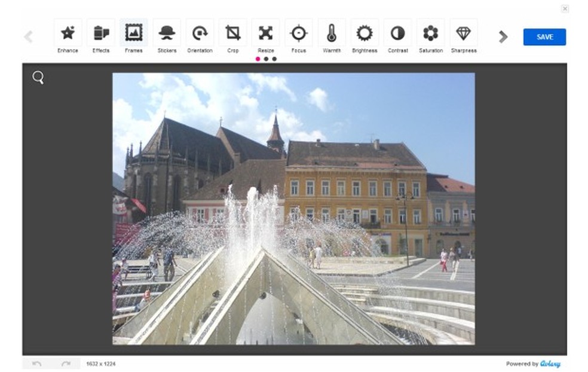The image size is (588, 372).
Task: Open the Enhance tool
Action: [x=68, y=36]
